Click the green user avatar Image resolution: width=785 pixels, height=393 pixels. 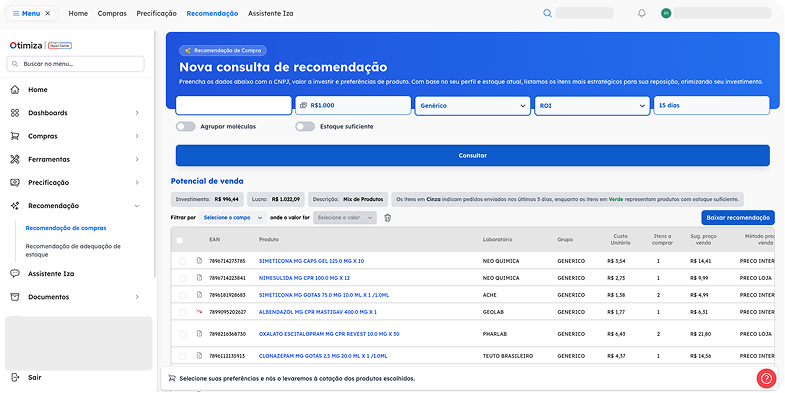click(x=665, y=14)
